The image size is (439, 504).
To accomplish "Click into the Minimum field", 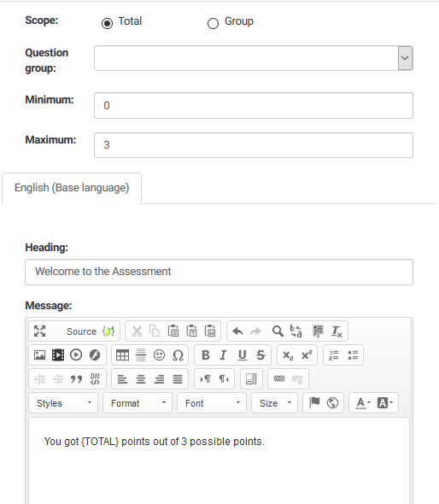I will pyautogui.click(x=254, y=105).
